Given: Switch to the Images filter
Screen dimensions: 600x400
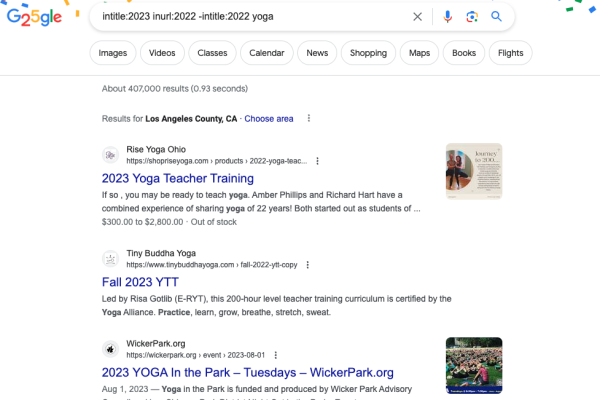Looking at the screenshot, I should 112,53.
